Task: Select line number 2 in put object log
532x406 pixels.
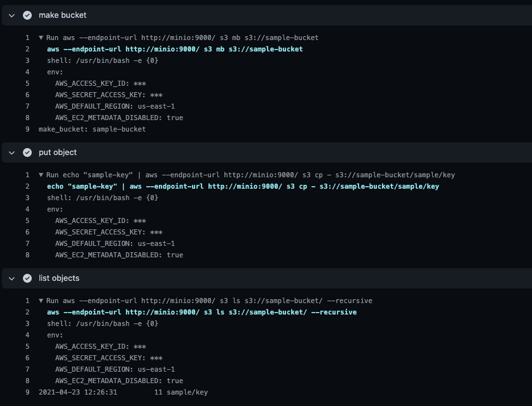Action: point(27,187)
